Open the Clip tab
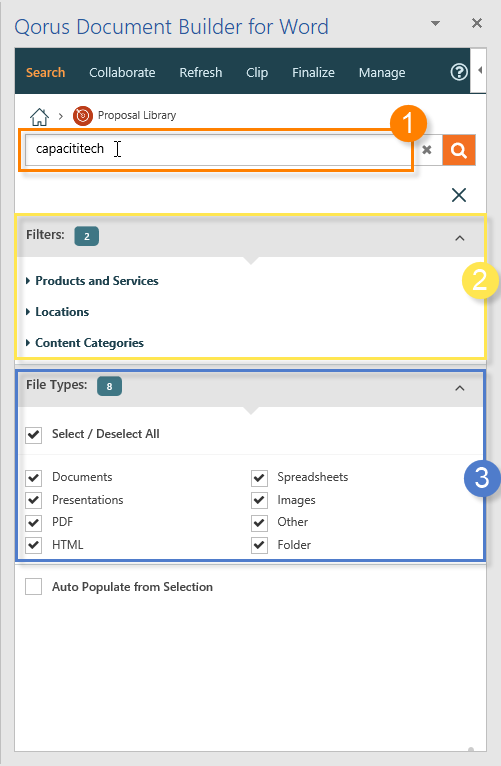 257,72
